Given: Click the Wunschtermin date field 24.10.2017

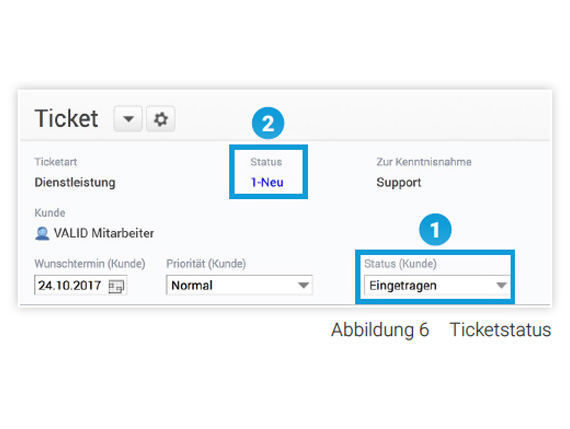Looking at the screenshot, I should pyautogui.click(x=80, y=285).
